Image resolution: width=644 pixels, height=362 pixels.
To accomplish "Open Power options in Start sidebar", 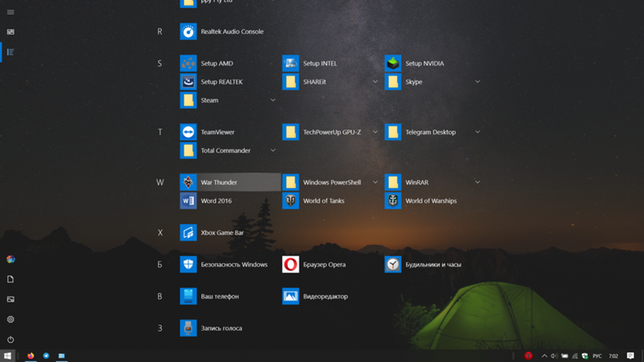I will [10, 339].
